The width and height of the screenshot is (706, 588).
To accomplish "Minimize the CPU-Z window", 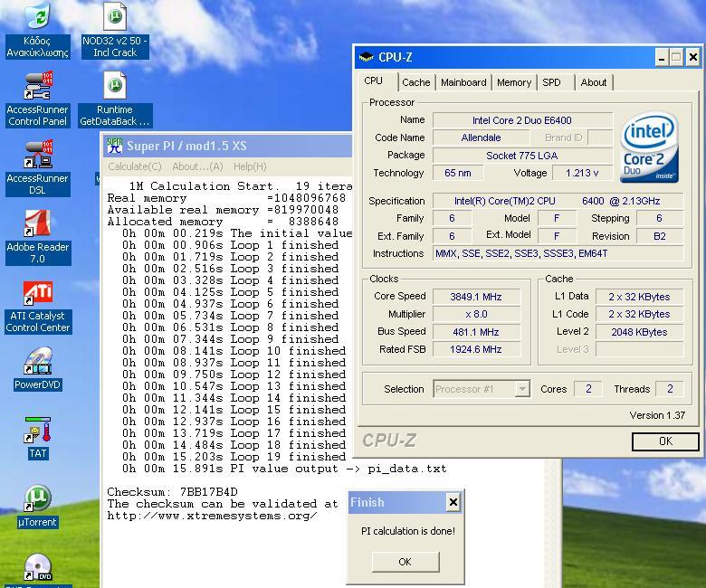I will pyautogui.click(x=661, y=57).
